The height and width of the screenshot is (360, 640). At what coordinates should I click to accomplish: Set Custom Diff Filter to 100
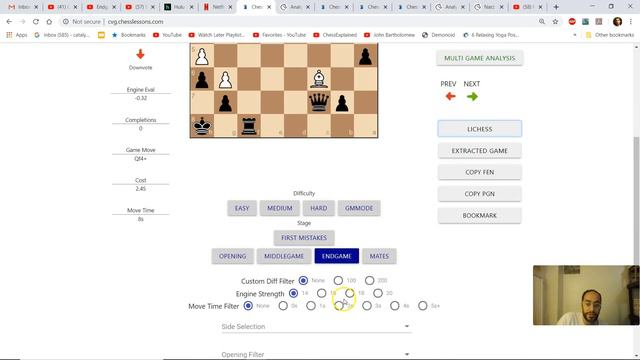[x=338, y=280]
